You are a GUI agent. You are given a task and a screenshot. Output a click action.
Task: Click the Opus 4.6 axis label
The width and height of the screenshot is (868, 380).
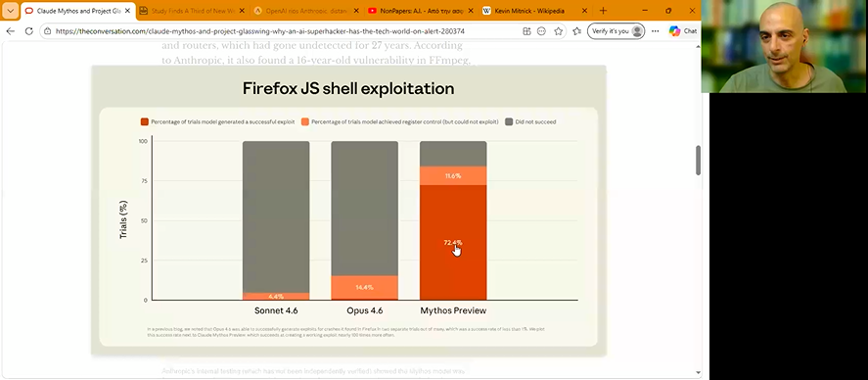point(365,310)
